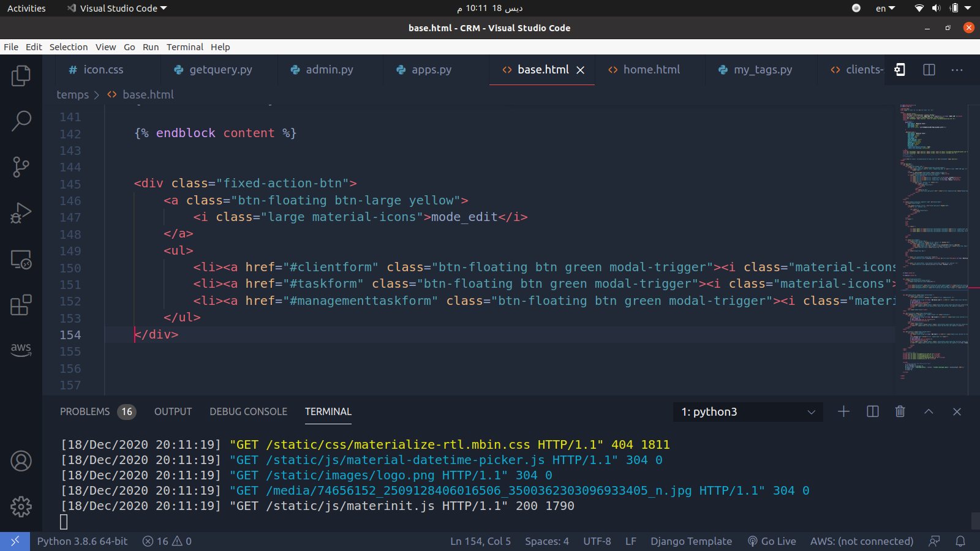980x551 pixels.
Task: Open notifications bell in status bar
Action: pos(960,541)
